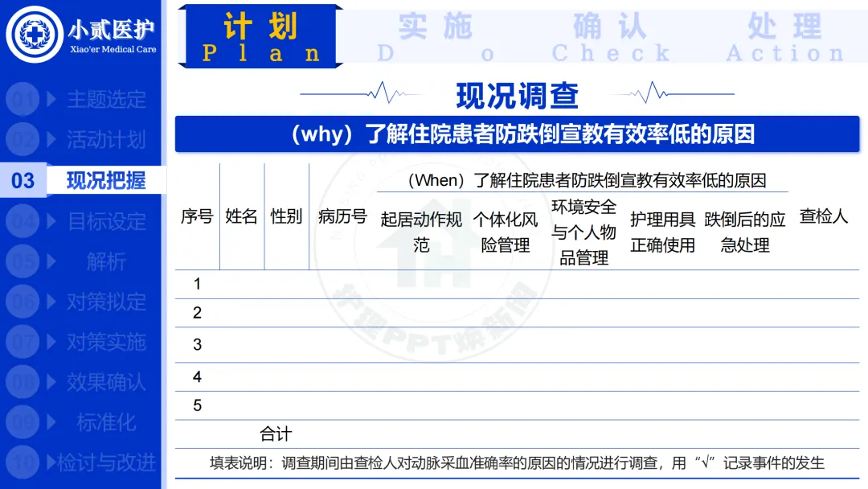Click the 查检人 column header
This screenshot has height=489, width=868.
(x=824, y=216)
